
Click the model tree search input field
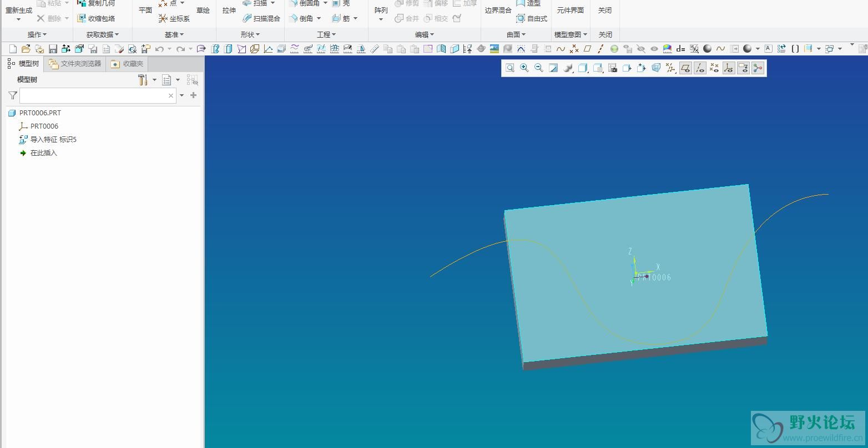(x=98, y=95)
